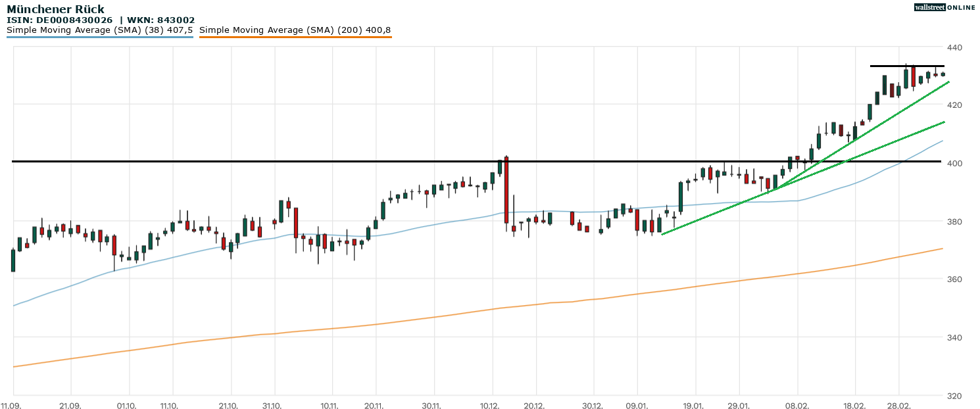Click the wallstreet ONLINE logo
Viewport: 980px width, 409px height.
[x=944, y=7]
